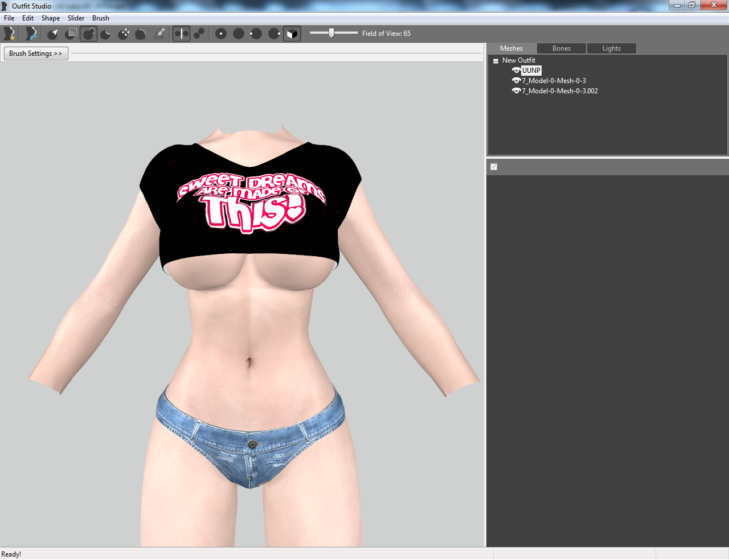Click the Outfit Studio title bar icon
This screenshot has height=560, width=729.
pos(5,6)
